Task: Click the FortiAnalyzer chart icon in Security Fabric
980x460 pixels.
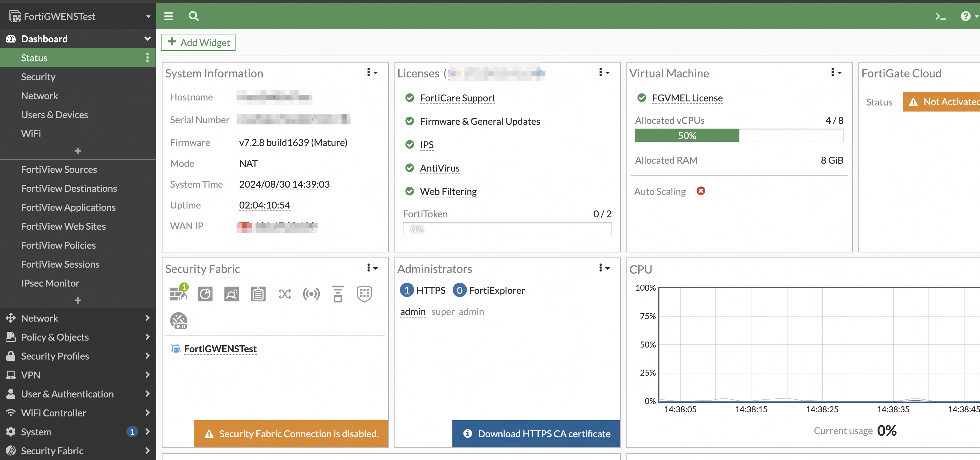Action: pos(205,294)
